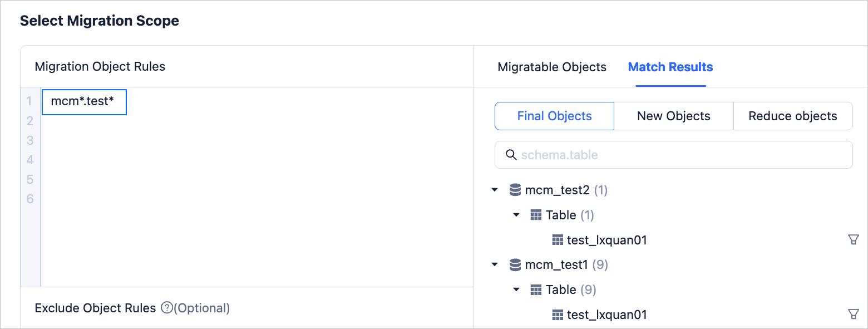Open the Migratable Objects tab
868x329 pixels.
(551, 67)
